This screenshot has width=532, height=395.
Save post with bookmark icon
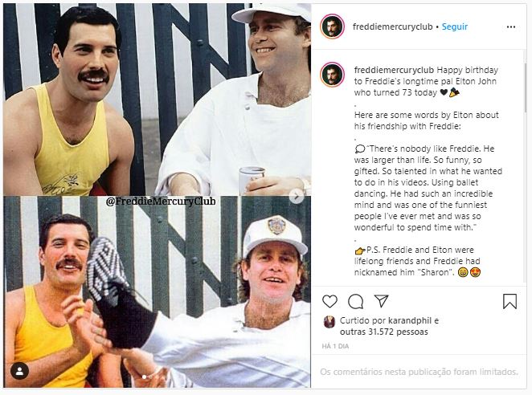point(509,301)
